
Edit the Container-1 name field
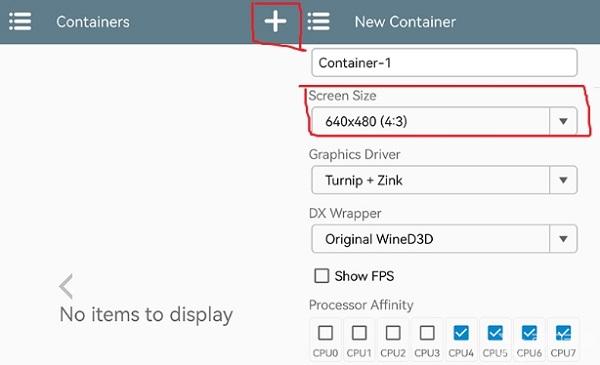coord(444,63)
